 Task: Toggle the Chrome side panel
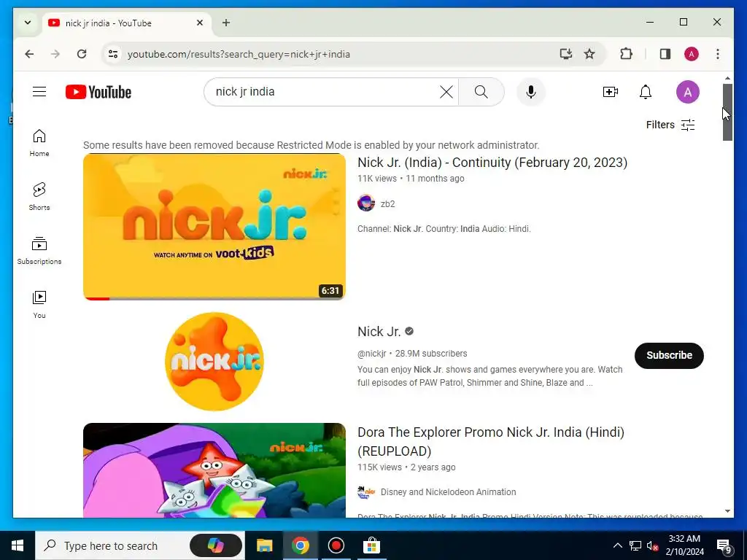665,54
